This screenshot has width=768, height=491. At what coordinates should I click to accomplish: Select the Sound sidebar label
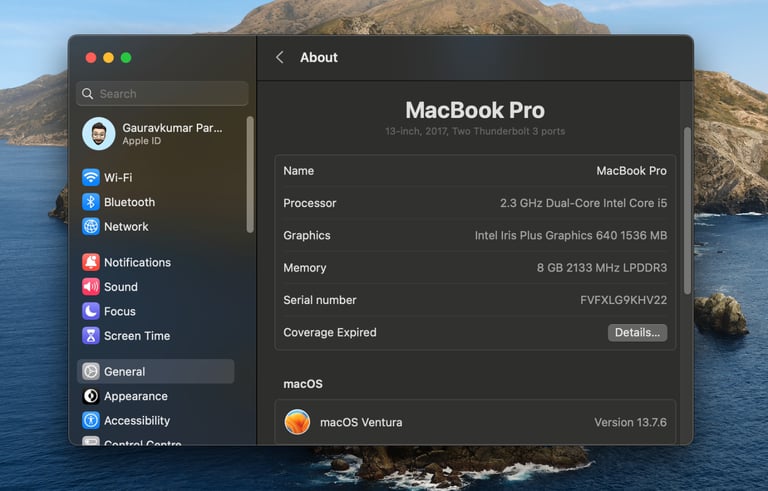pyautogui.click(x=120, y=287)
